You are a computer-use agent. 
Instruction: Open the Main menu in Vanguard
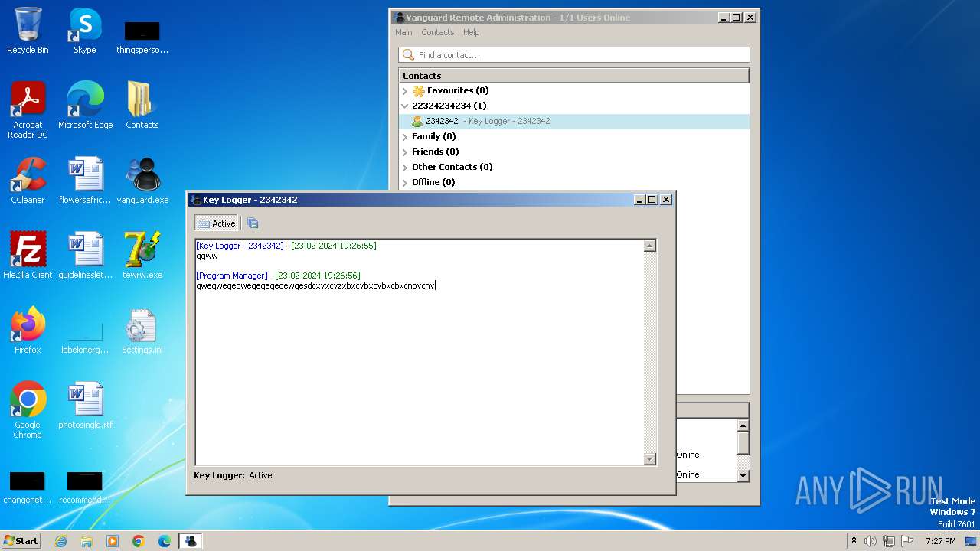coord(403,32)
